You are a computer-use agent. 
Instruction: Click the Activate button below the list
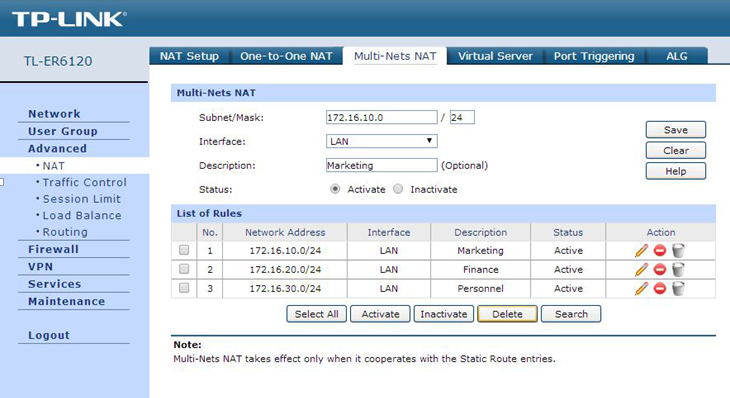(380, 314)
